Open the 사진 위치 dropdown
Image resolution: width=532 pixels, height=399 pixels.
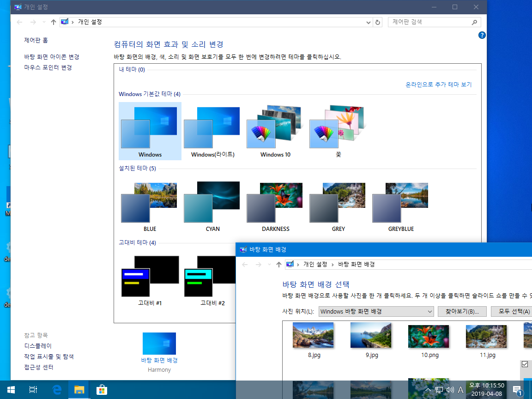click(x=376, y=311)
